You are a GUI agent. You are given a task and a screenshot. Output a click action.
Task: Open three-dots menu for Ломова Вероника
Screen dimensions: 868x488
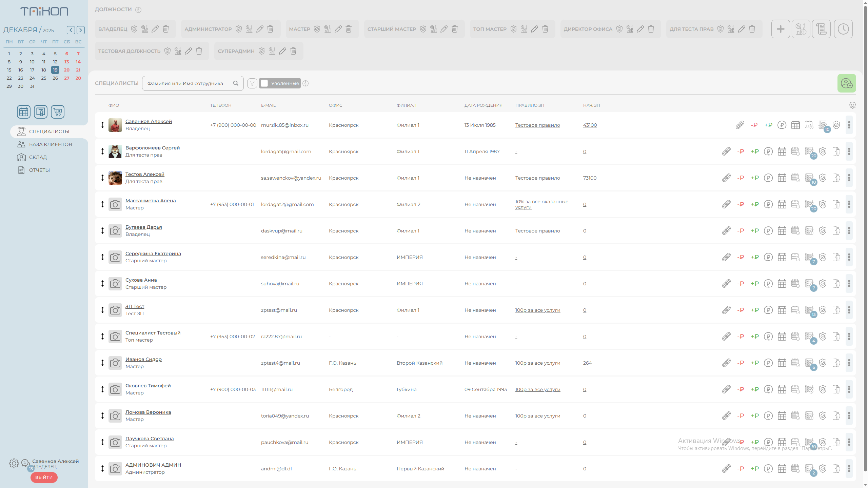pyautogui.click(x=849, y=416)
